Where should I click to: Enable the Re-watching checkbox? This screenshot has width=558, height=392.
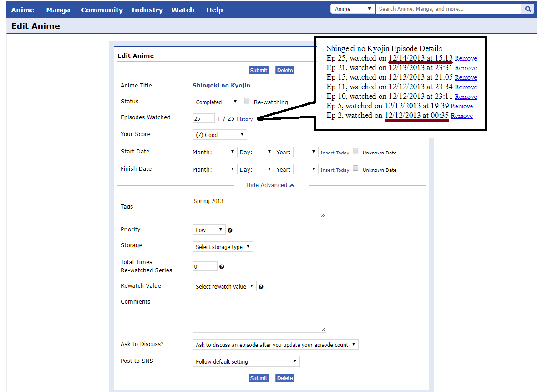coord(247,101)
